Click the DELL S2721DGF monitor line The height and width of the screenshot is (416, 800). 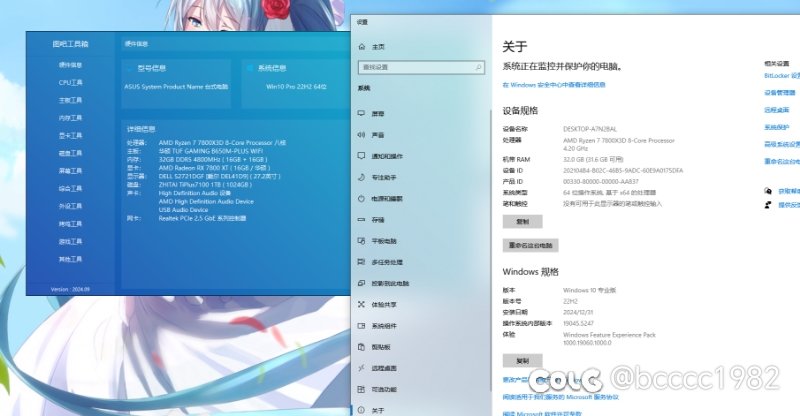[x=219, y=176]
